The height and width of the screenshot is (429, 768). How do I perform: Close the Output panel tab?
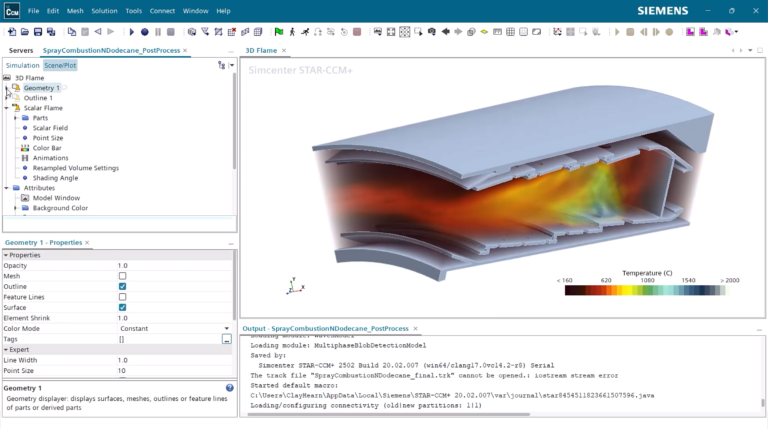click(415, 329)
